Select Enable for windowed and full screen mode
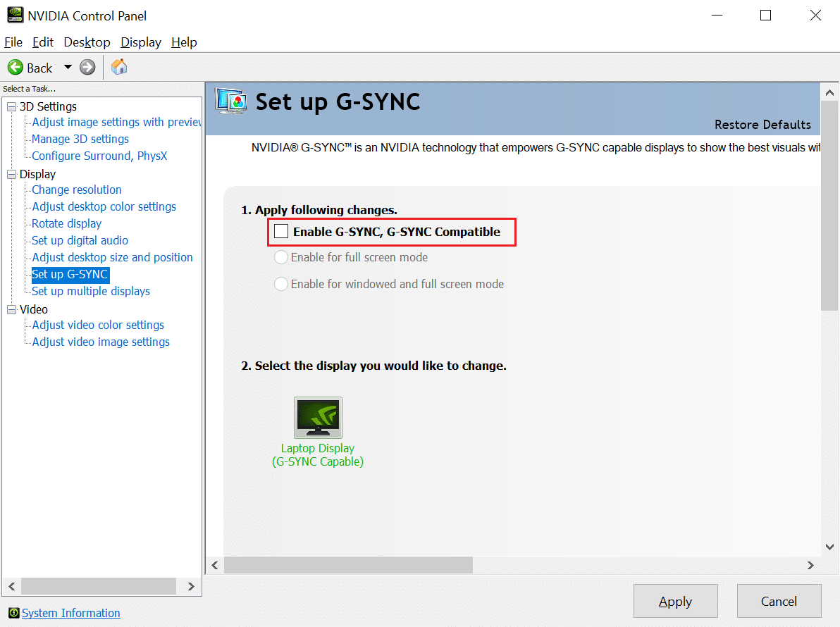 281,284
